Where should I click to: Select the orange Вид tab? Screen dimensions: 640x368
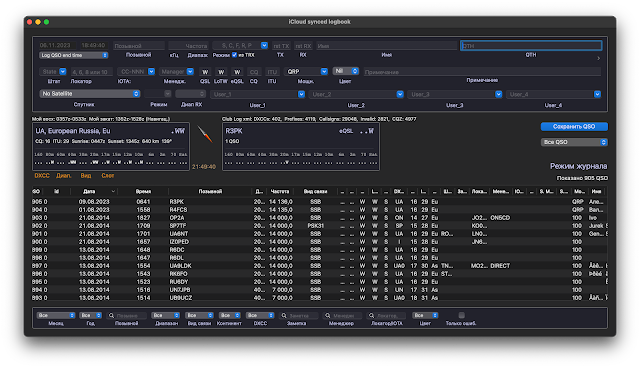86,175
